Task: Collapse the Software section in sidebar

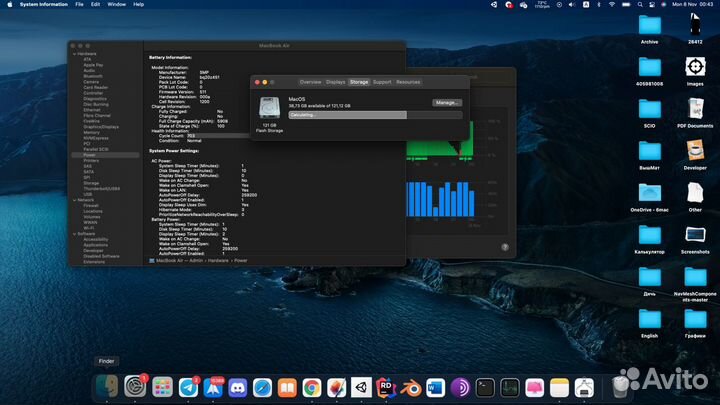Action: coord(74,234)
